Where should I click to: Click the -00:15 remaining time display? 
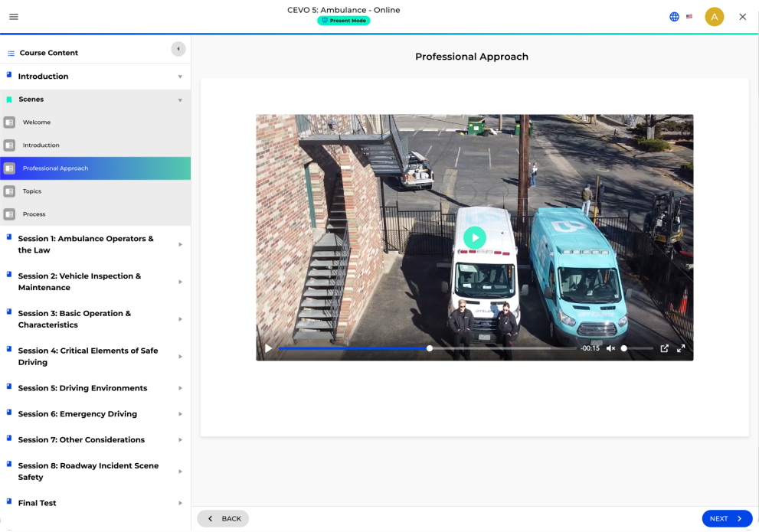coord(590,348)
